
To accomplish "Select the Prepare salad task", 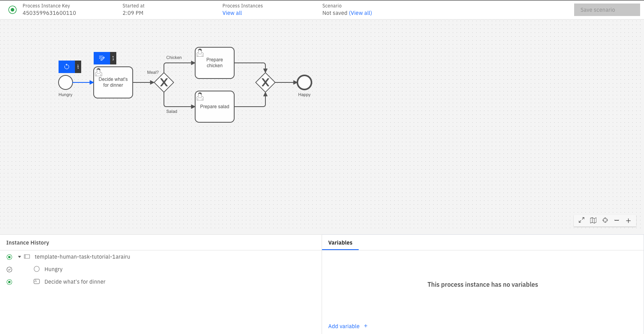I will click(215, 107).
